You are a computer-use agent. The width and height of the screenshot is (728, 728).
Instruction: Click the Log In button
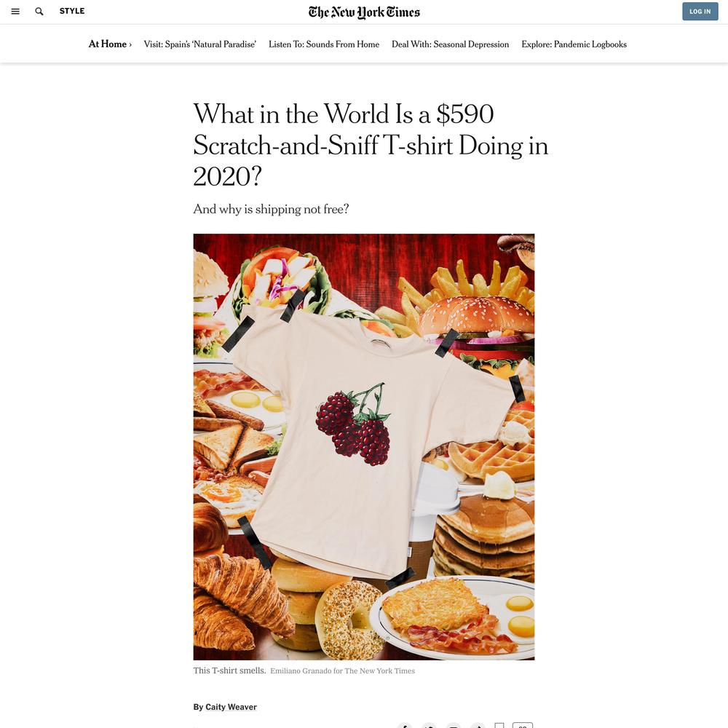coord(700,12)
